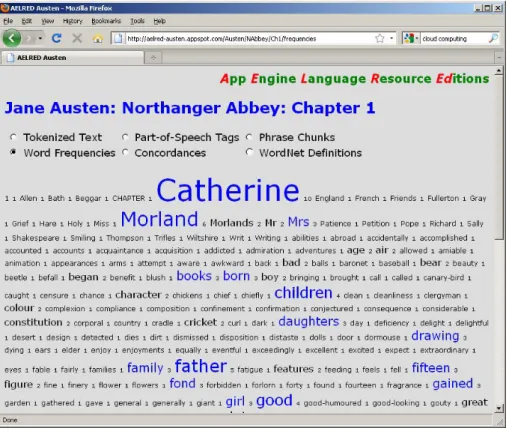Click the blue word drawing
The height and width of the screenshot is (434, 509).
point(435,336)
